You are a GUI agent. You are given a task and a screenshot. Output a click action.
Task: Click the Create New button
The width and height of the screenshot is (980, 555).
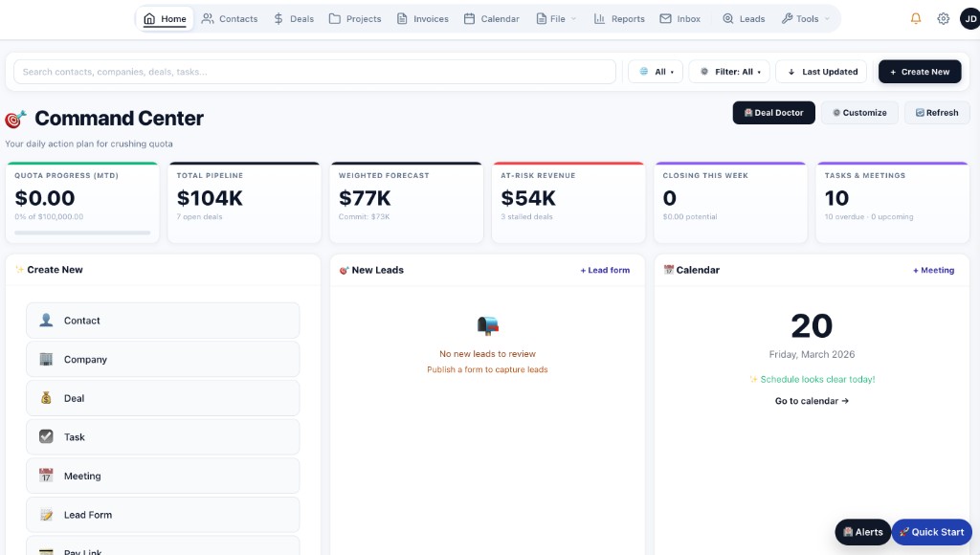click(x=920, y=71)
